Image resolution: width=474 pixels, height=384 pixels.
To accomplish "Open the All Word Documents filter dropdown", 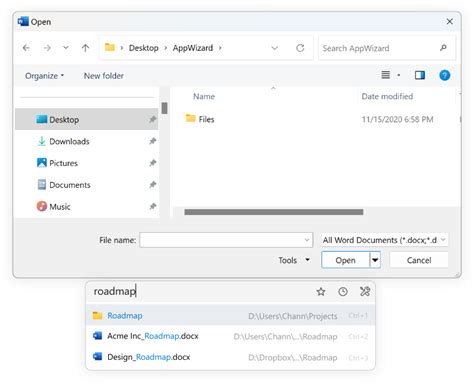I will click(384, 240).
